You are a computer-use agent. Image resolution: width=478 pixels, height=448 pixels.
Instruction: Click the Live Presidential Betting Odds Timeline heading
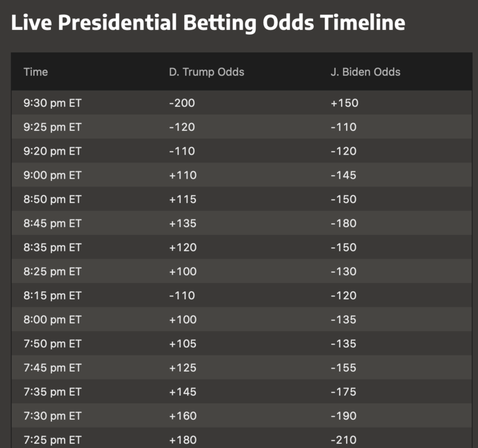[208, 23]
